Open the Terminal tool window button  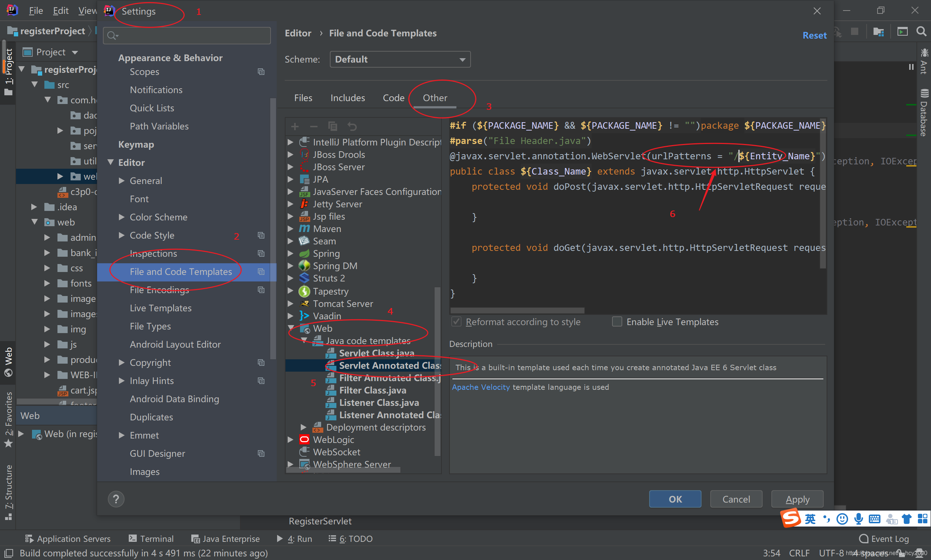(151, 539)
